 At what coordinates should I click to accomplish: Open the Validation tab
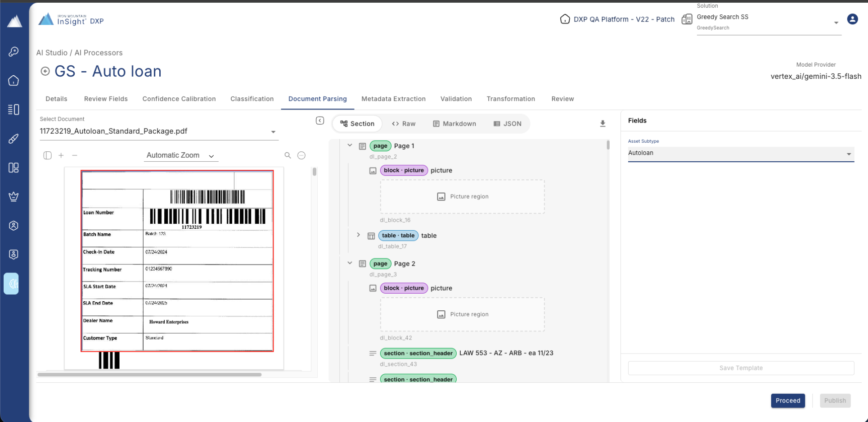pyautogui.click(x=456, y=99)
